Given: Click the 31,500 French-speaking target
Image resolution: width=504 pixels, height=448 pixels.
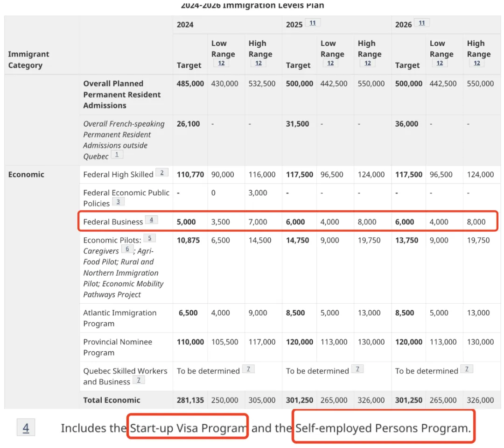Looking at the screenshot, I should click(298, 124).
